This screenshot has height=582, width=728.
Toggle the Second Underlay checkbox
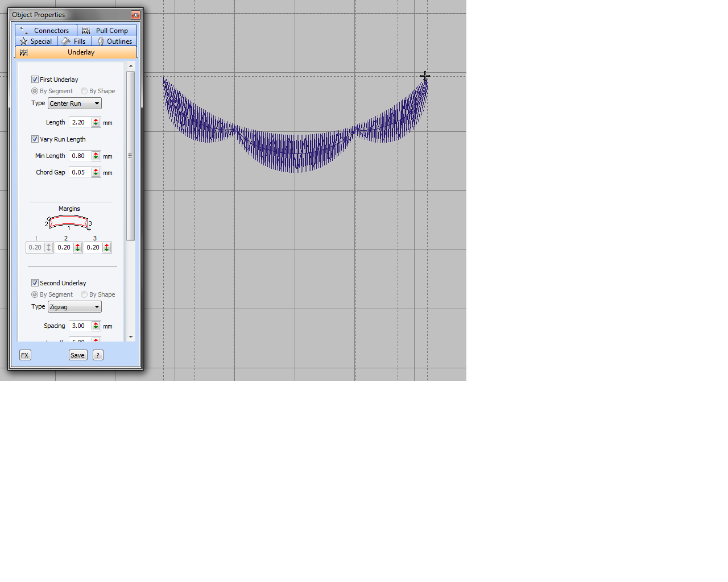tap(35, 283)
